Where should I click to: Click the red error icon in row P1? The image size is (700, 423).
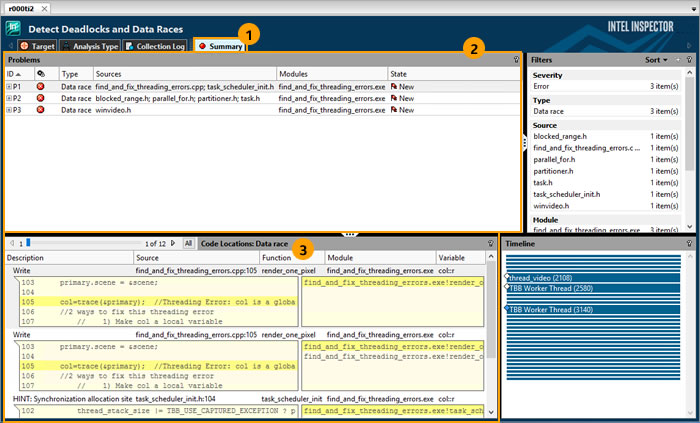point(42,87)
